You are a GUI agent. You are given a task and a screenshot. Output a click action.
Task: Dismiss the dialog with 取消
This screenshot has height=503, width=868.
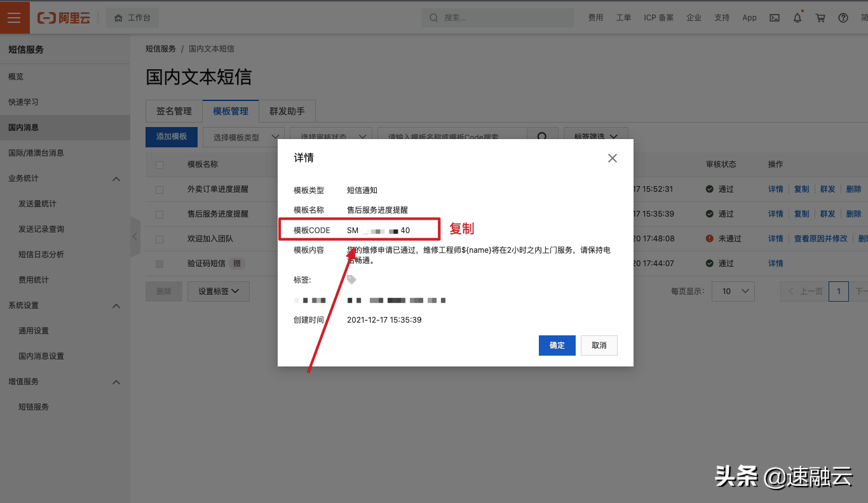pos(599,345)
